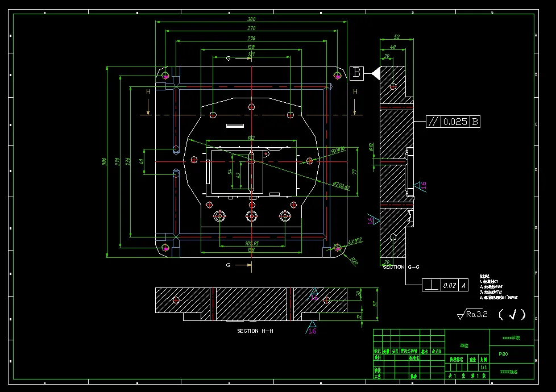Click the 52 dimension above section G-G
This screenshot has width=556, height=392.
(397, 37)
